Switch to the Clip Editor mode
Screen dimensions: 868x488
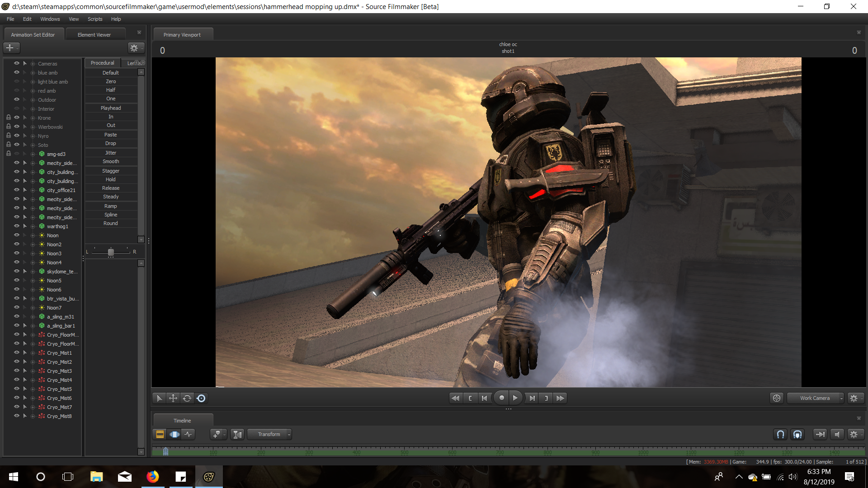pyautogui.click(x=160, y=434)
